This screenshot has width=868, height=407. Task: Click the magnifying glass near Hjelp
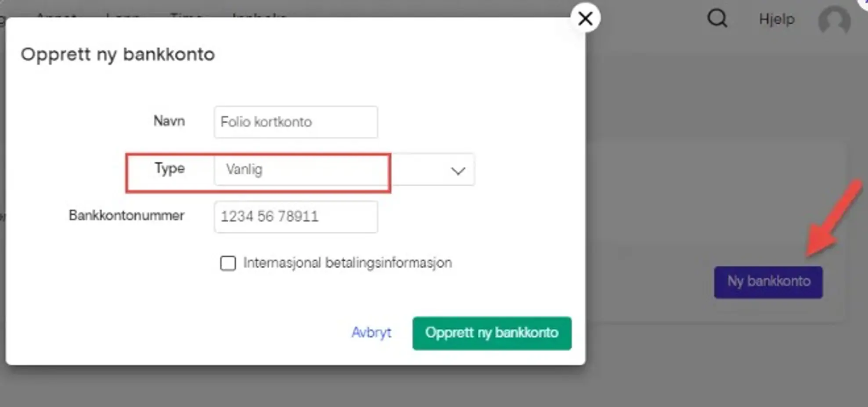click(x=717, y=18)
